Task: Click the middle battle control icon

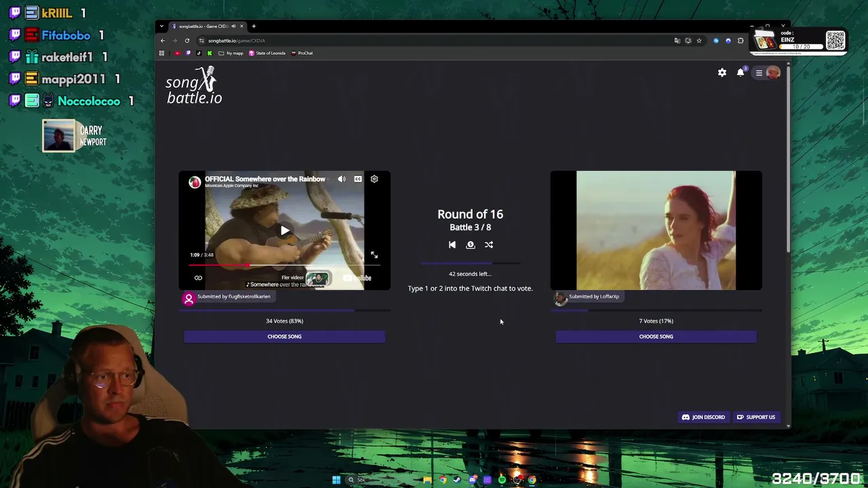Action: [471, 245]
